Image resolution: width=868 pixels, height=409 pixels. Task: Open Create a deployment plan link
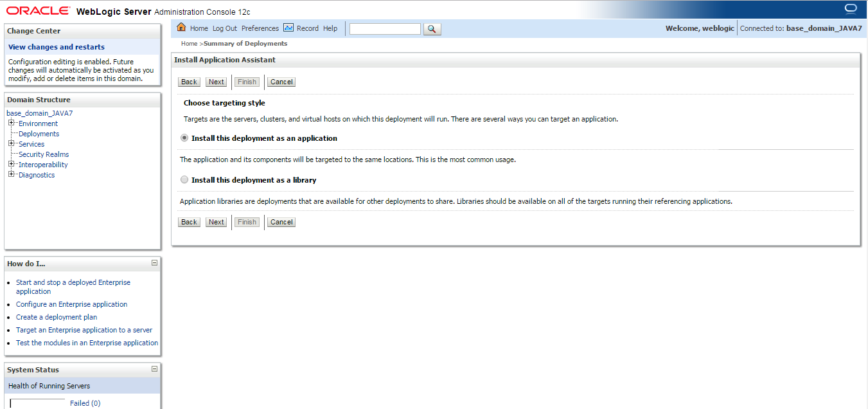click(x=57, y=317)
